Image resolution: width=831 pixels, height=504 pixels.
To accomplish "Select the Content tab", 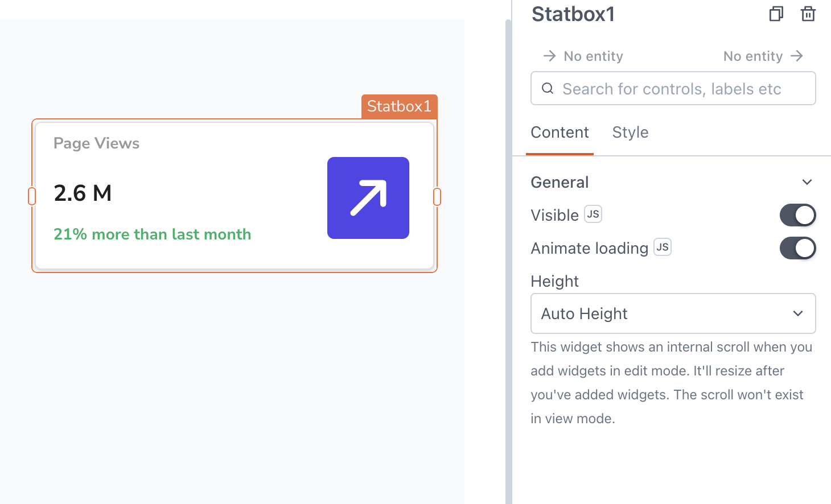I will (560, 132).
